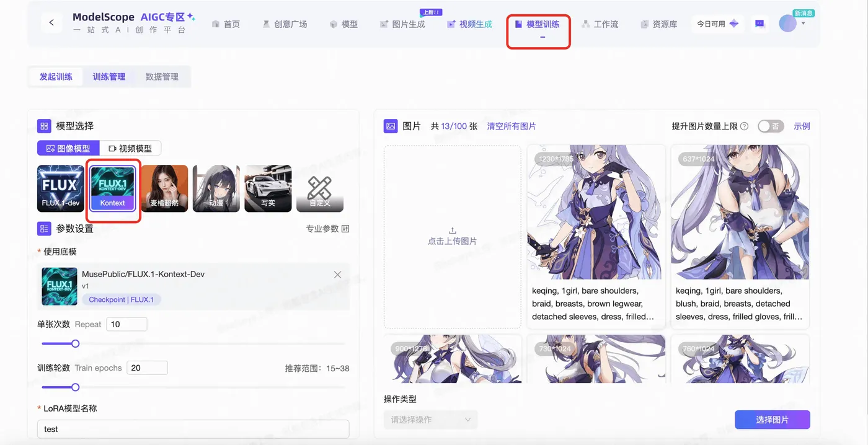868x445 pixels.
Task: Open the 图片生成 tab
Action: pyautogui.click(x=402, y=24)
